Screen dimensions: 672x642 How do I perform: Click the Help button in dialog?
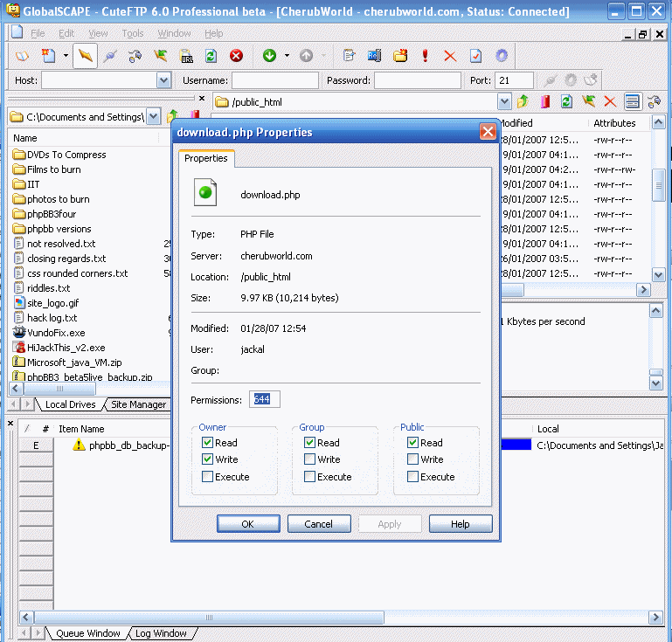click(461, 524)
